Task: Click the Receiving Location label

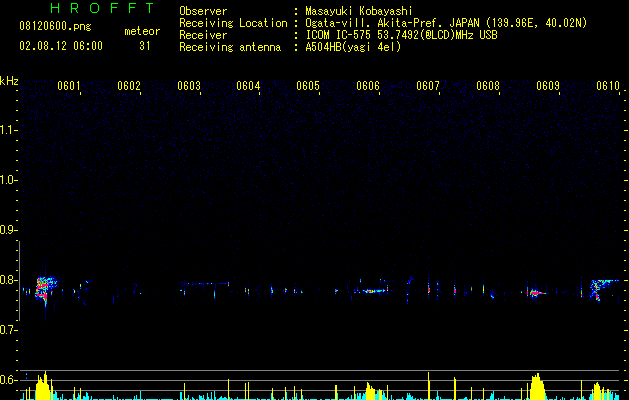Action: click(233, 23)
